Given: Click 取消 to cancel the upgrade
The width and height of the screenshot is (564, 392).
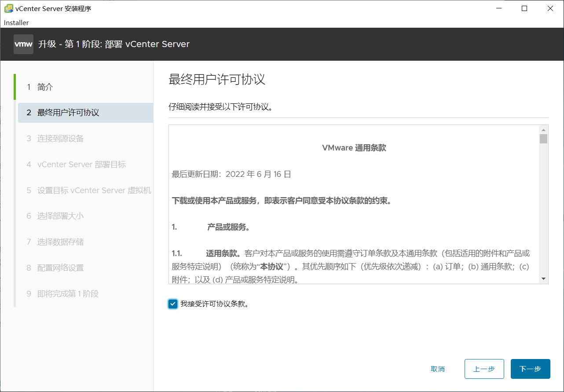Looking at the screenshot, I should (x=438, y=369).
